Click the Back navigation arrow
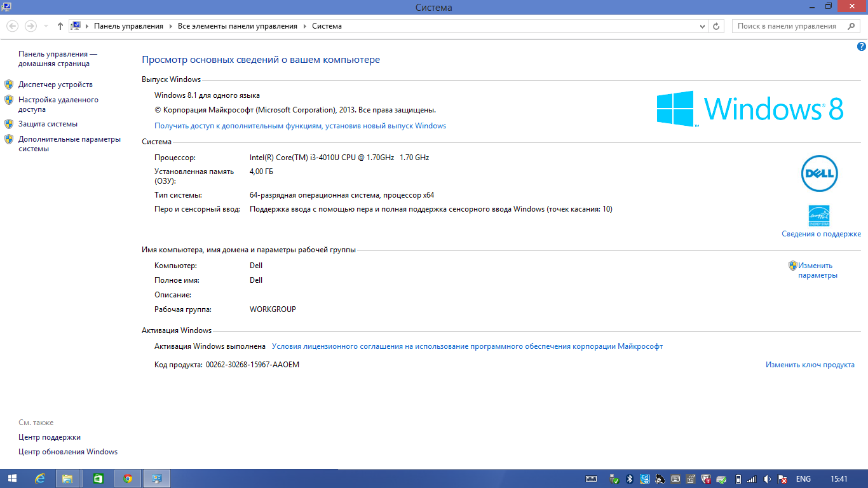Screen dimensions: 868x488 coord(12,26)
